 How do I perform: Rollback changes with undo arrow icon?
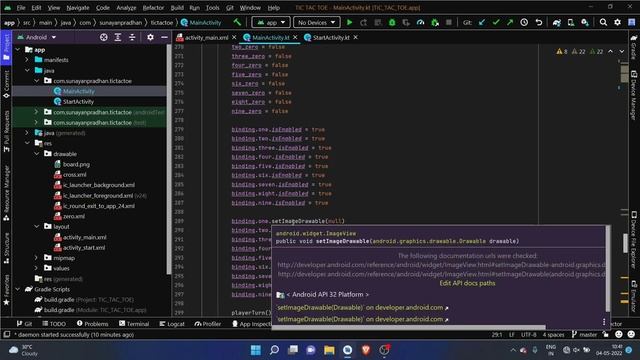click(x=539, y=22)
